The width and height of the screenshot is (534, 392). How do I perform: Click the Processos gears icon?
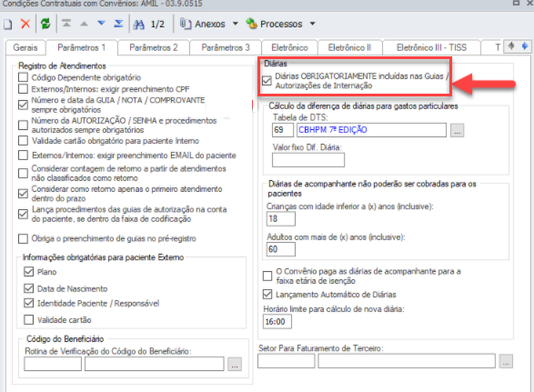pyautogui.click(x=251, y=24)
